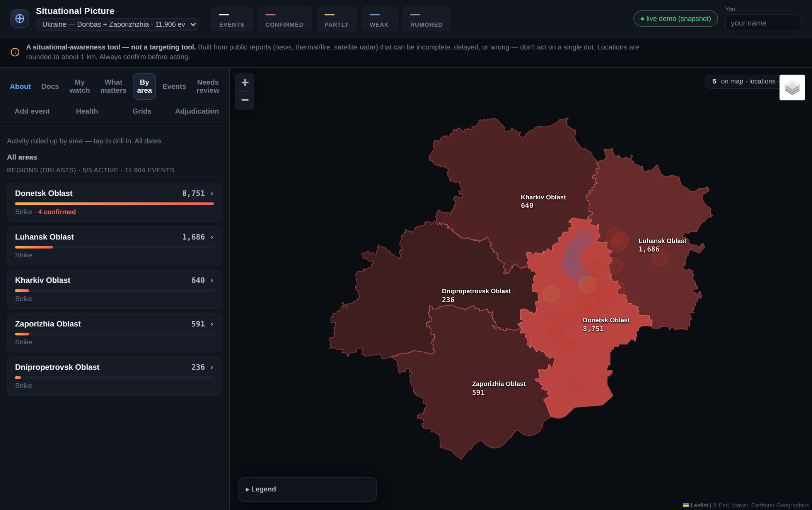The image size is (812, 510).
Task: Open the Needs review tab
Action: coord(208,87)
